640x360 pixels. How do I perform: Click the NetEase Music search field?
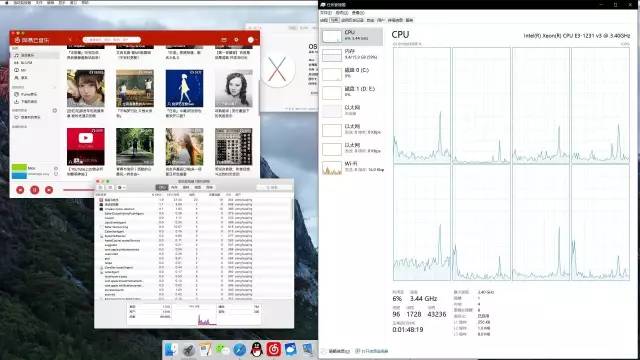tap(111, 40)
